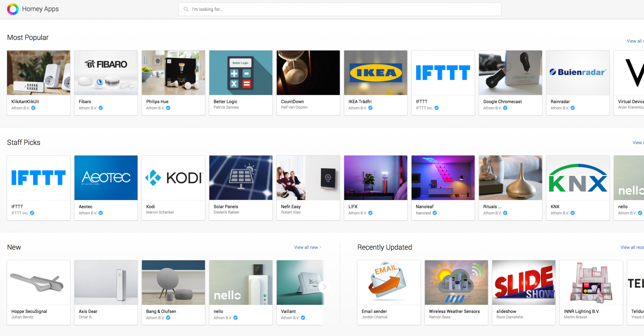Image resolution: width=644 pixels, height=336 pixels.
Task: Click the "Diederik Bakker" author name
Action: [226, 212]
